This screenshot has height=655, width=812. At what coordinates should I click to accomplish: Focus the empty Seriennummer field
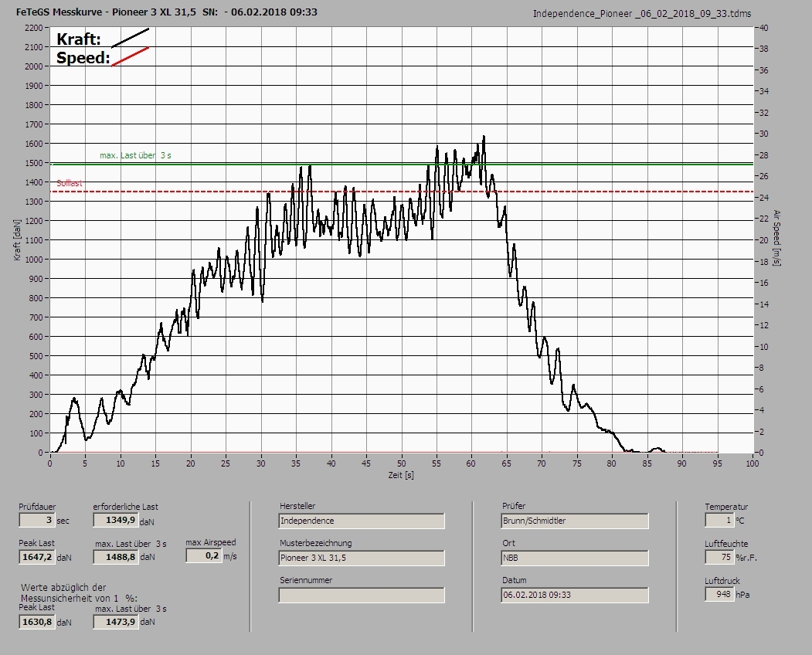tap(362, 596)
